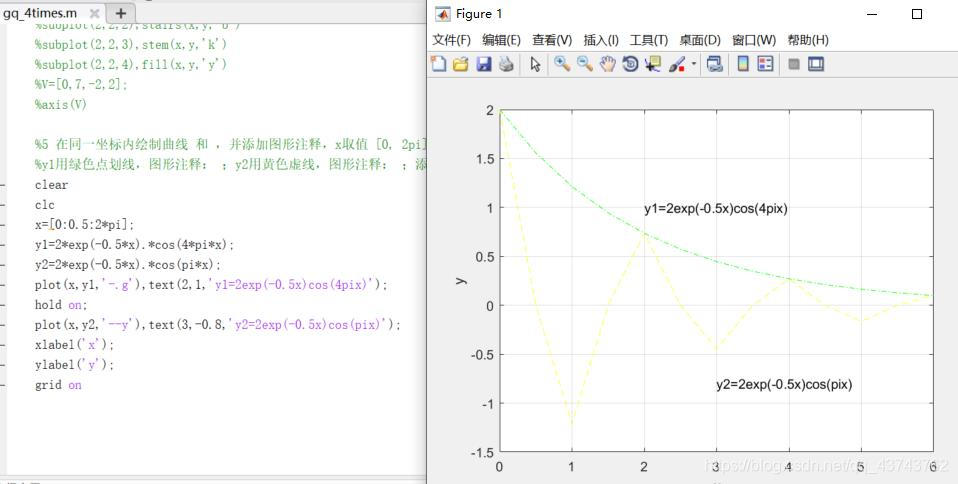
Task: Open the 工具(T) menu
Action: [x=649, y=40]
